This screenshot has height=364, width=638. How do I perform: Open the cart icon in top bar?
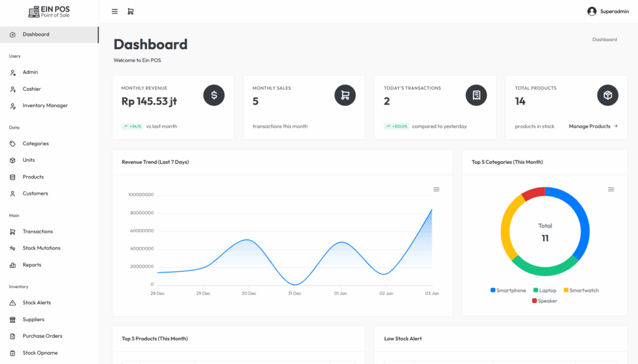[130, 11]
